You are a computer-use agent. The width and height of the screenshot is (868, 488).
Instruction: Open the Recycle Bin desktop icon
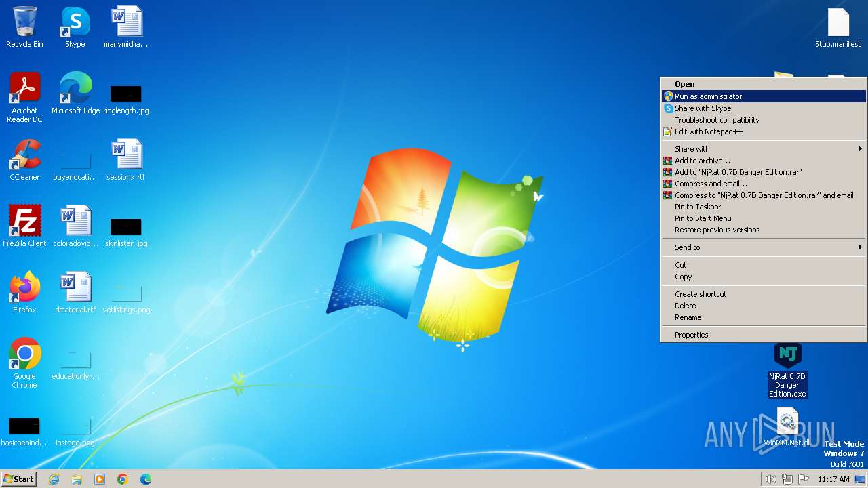coord(24,27)
